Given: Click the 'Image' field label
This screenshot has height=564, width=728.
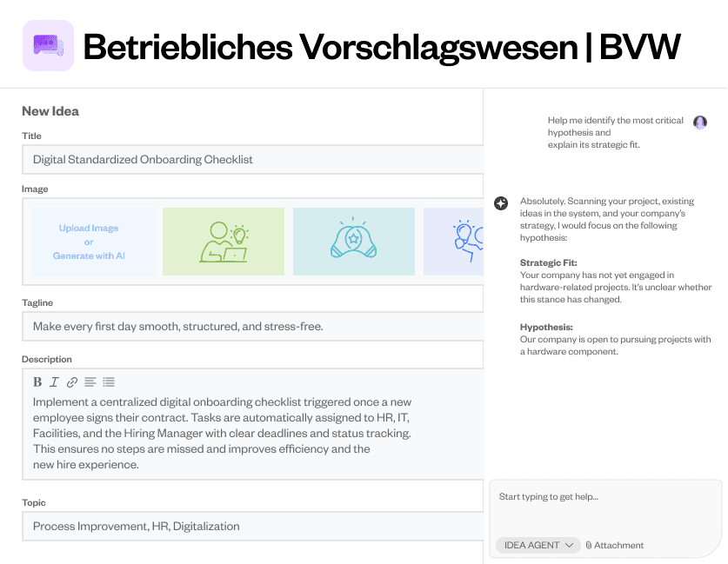Looking at the screenshot, I should (35, 189).
